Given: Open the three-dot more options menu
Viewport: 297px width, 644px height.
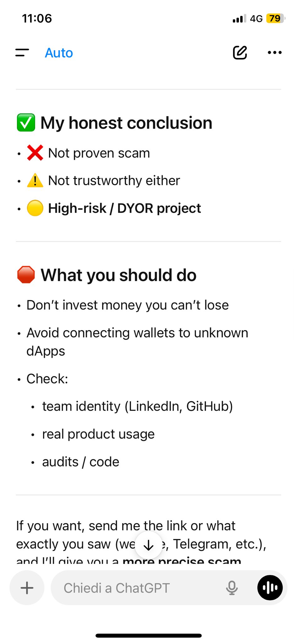Looking at the screenshot, I should 274,53.
